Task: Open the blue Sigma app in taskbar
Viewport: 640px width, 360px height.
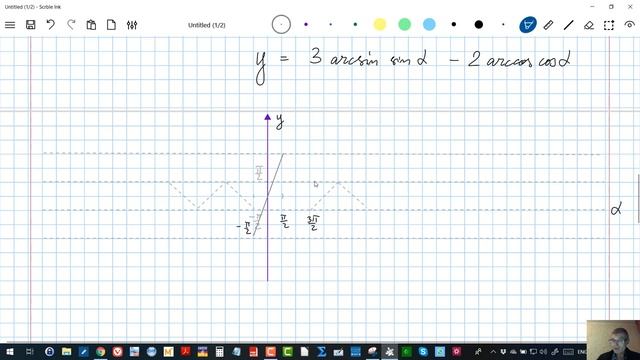Action: pyautogui.click(x=322, y=351)
